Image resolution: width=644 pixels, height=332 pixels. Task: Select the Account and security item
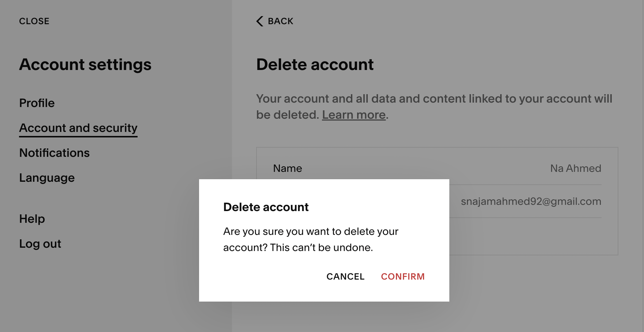(x=78, y=128)
